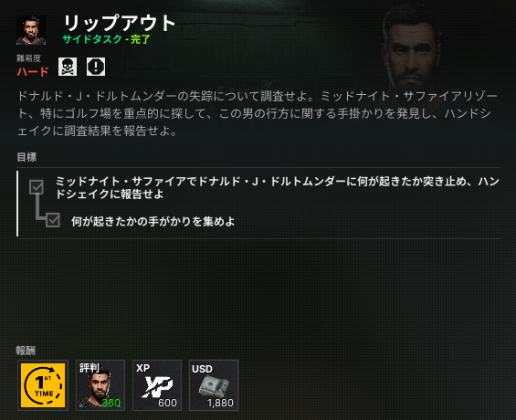Click the 完了 status label
The image size is (516, 420).
141,39
